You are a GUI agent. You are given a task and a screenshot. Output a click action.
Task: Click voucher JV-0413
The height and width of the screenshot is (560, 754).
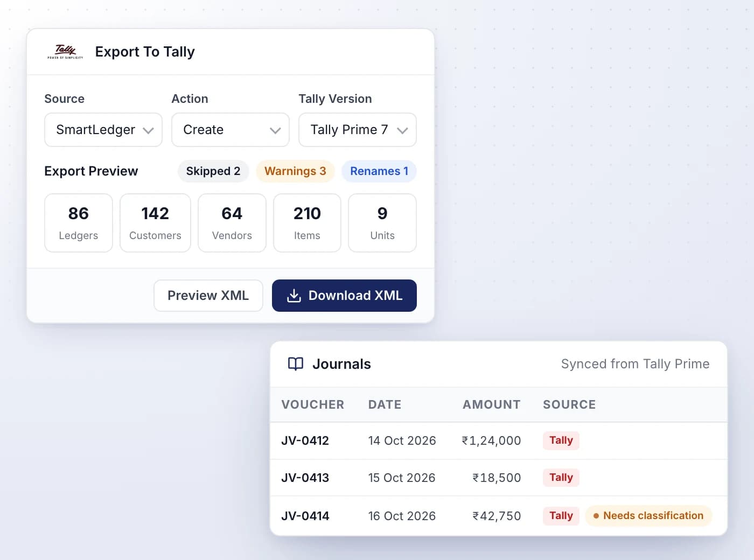click(x=305, y=478)
